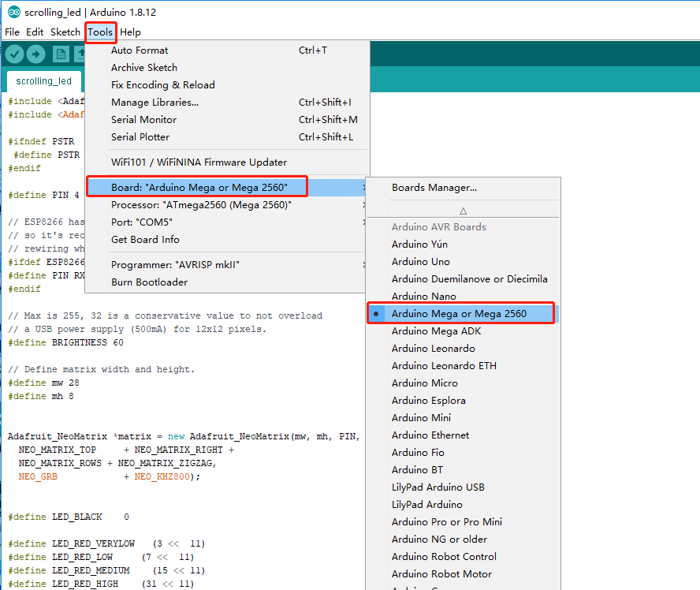The height and width of the screenshot is (590, 700).
Task: Select Arduino Mega or Mega 2560 board
Action: click(x=463, y=313)
